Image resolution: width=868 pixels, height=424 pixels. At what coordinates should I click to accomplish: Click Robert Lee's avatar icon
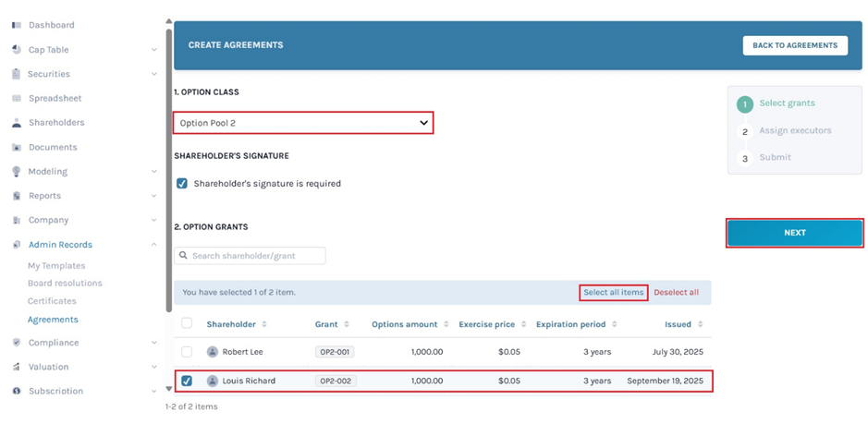point(213,352)
